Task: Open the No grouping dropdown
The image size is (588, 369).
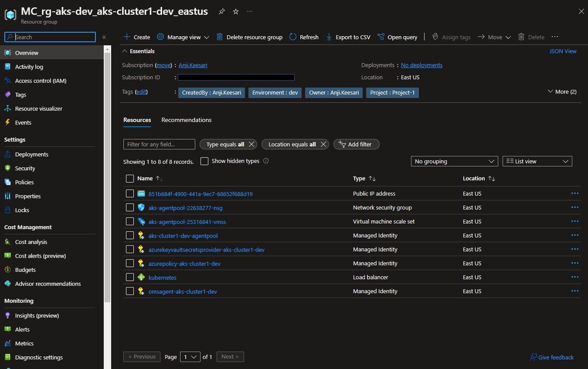Action: pos(454,161)
